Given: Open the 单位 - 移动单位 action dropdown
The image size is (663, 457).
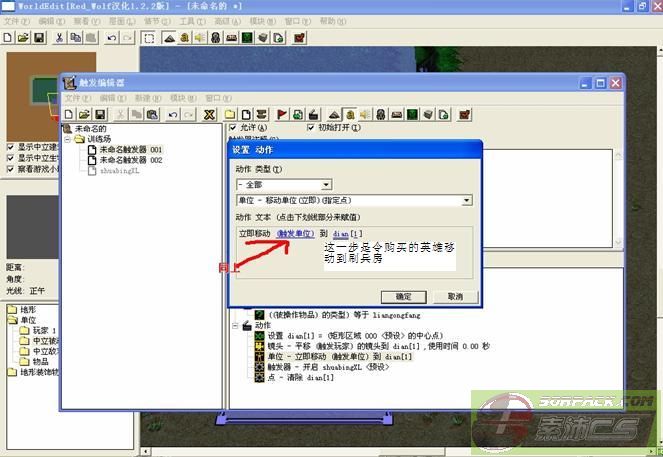Looking at the screenshot, I should coord(467,201).
